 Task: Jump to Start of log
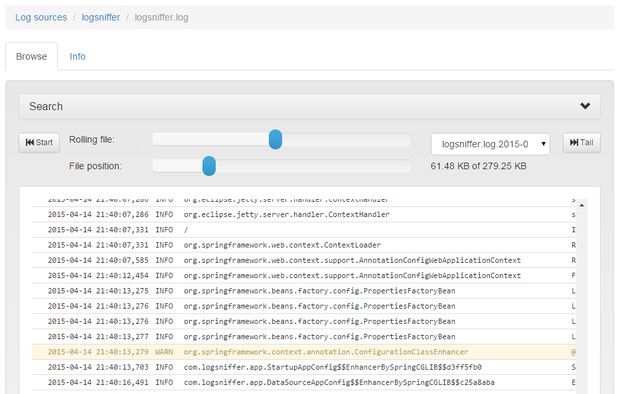tap(39, 143)
